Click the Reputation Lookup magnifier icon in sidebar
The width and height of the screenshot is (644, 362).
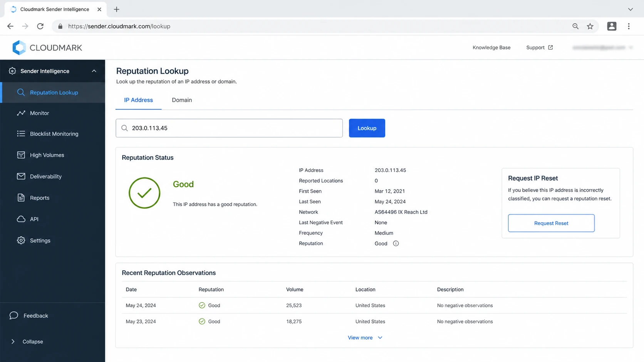click(21, 92)
